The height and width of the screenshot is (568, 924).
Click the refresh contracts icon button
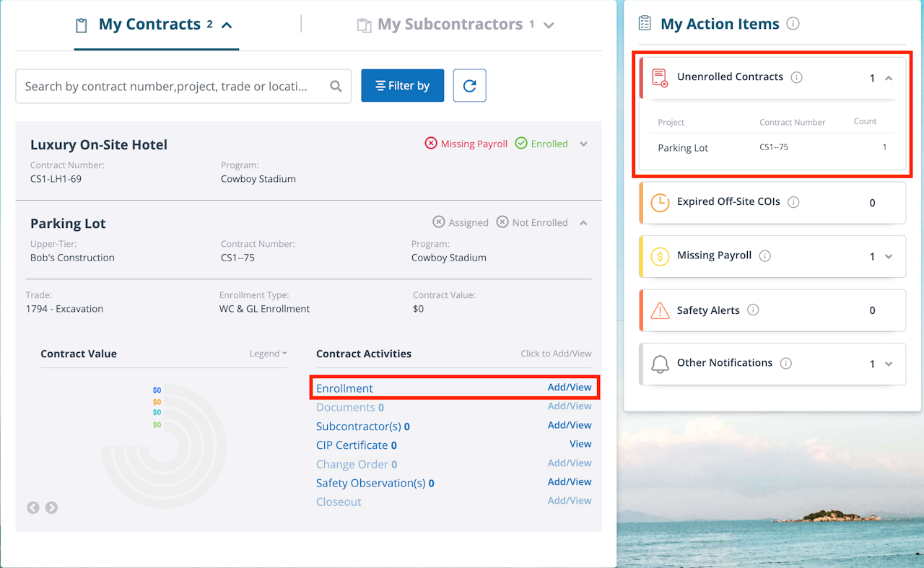click(469, 86)
